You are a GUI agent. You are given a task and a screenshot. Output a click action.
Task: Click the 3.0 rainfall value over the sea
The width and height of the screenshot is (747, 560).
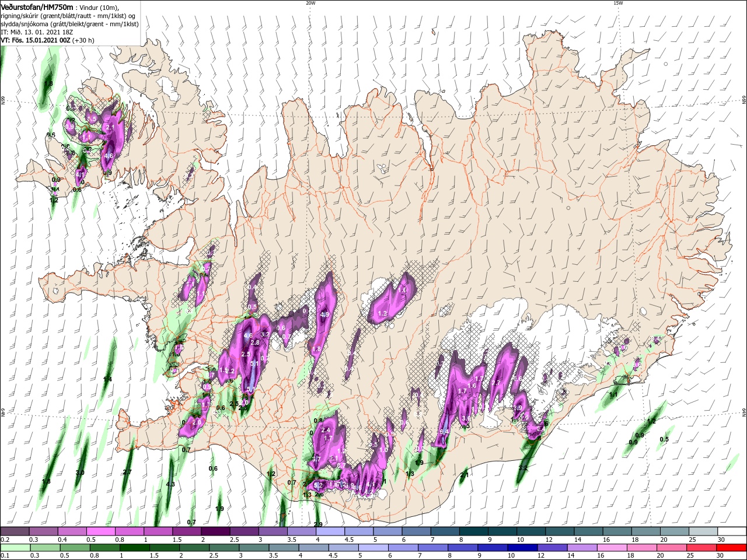[80, 473]
